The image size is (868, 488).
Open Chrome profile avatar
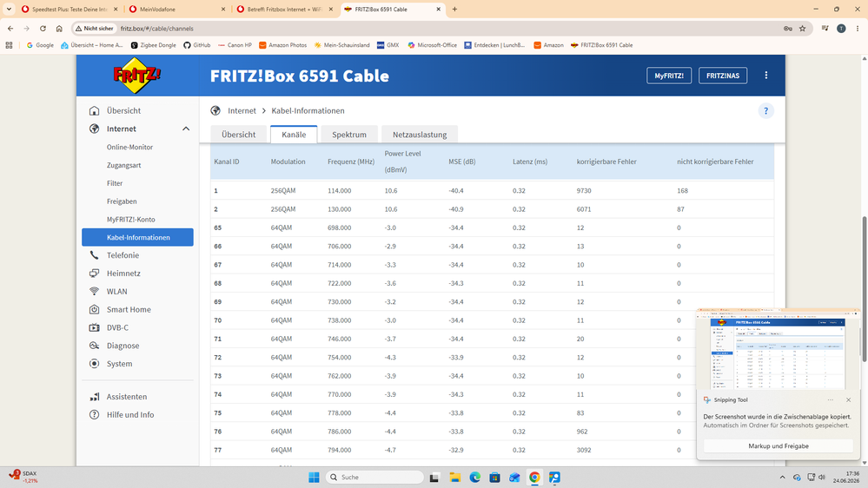[841, 28]
